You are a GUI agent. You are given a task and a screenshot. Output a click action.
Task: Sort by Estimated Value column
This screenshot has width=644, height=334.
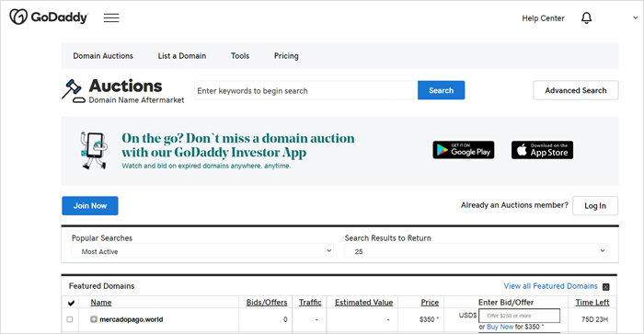[x=364, y=303]
